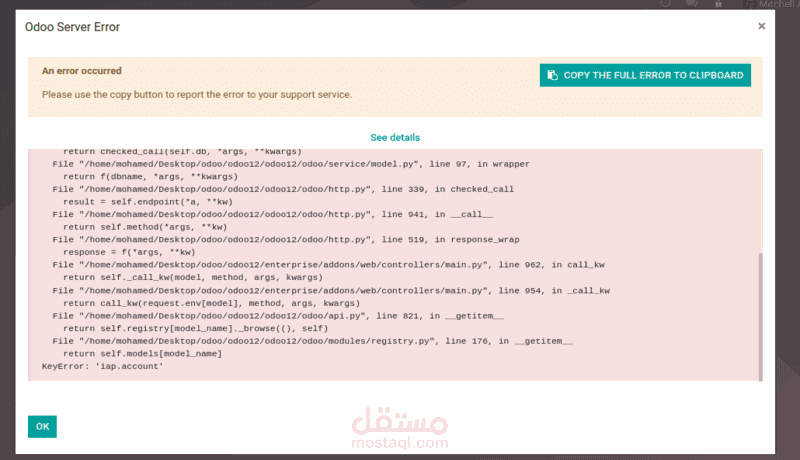Click the clipboard icon on the copy button
The height and width of the screenshot is (460, 800).
[x=552, y=75]
